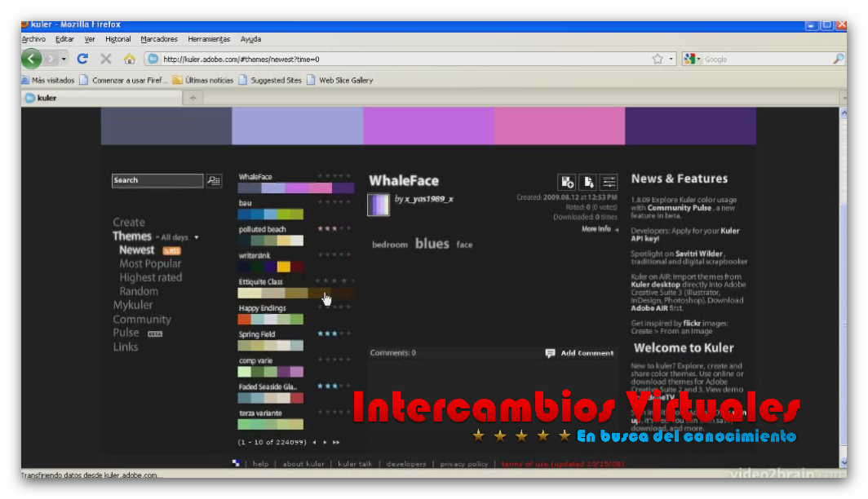Viewport: 868px width, 499px height.
Task: Open the theme edit sliders icon
Action: [x=609, y=182]
